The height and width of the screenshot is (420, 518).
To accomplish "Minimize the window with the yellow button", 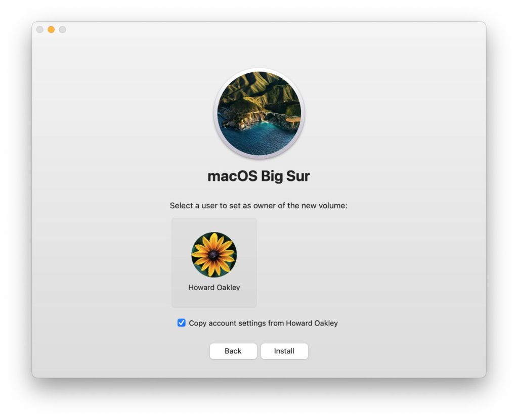I will (51, 30).
